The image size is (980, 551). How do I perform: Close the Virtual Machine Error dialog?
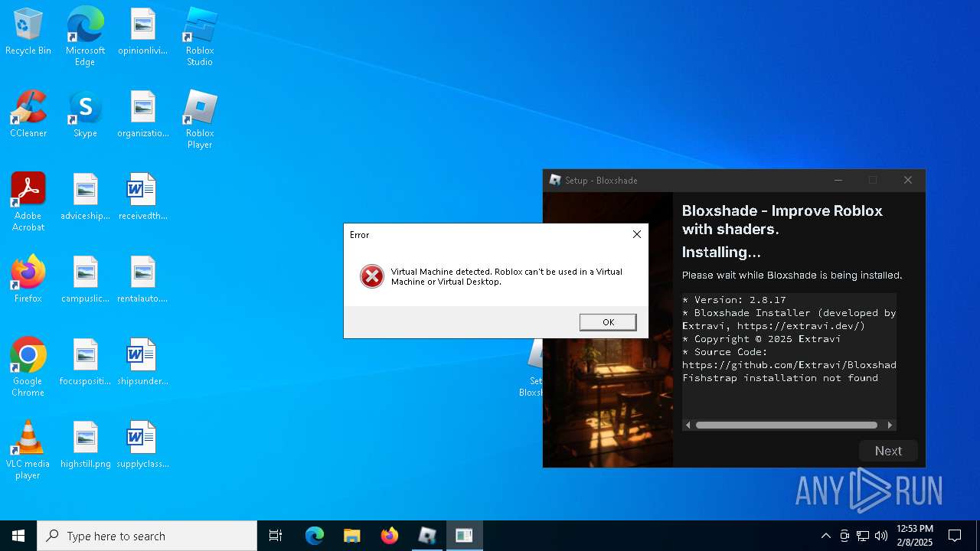pyautogui.click(x=636, y=234)
